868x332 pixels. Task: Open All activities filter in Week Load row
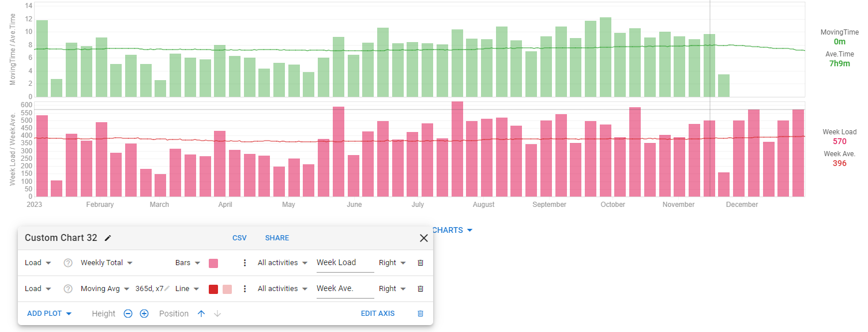[x=283, y=263]
